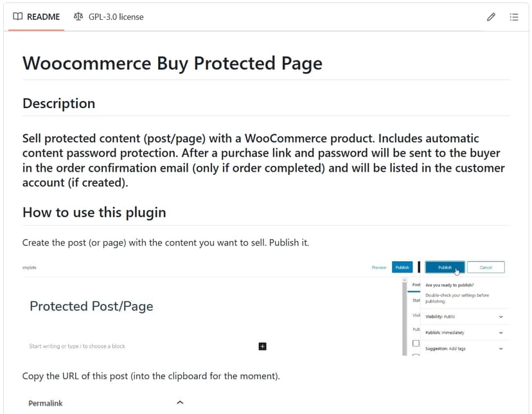
Task: Open the README outline list icon
Action: (x=514, y=17)
